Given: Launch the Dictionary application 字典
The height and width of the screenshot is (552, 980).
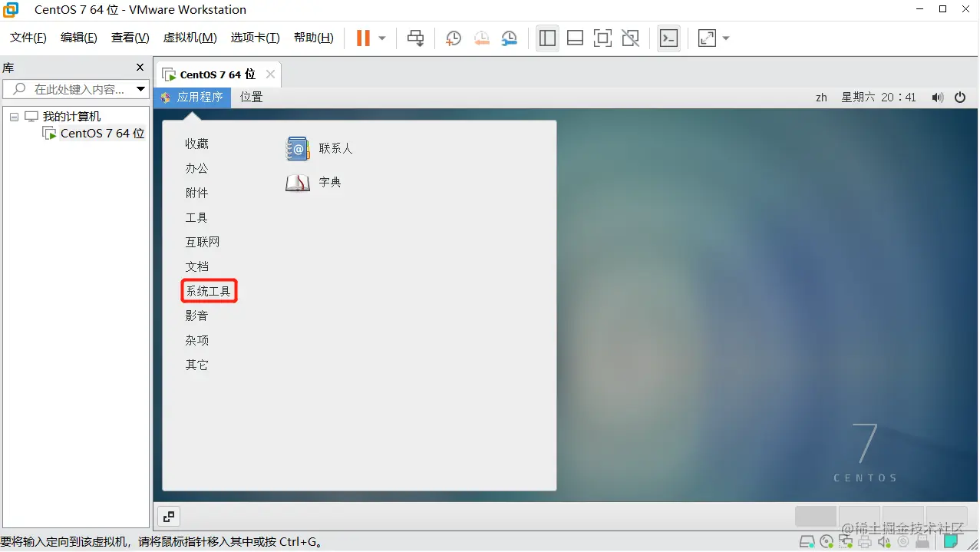Looking at the screenshot, I should 329,182.
